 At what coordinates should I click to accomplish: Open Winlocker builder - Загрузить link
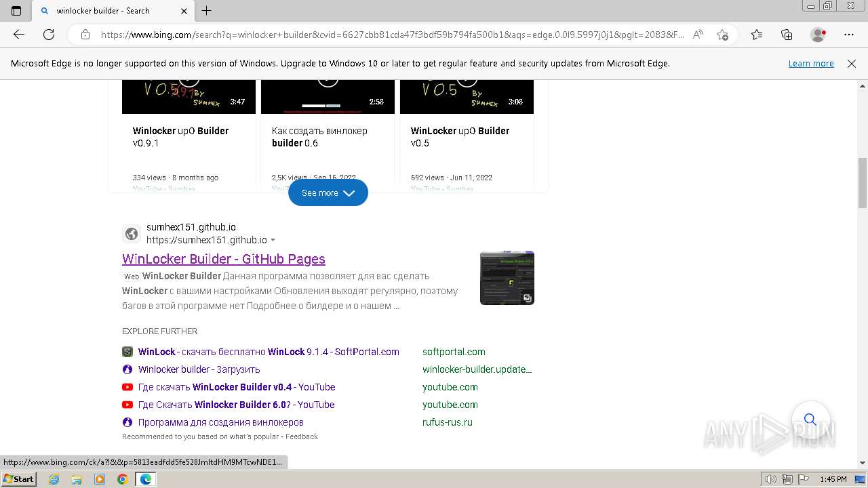pos(199,369)
